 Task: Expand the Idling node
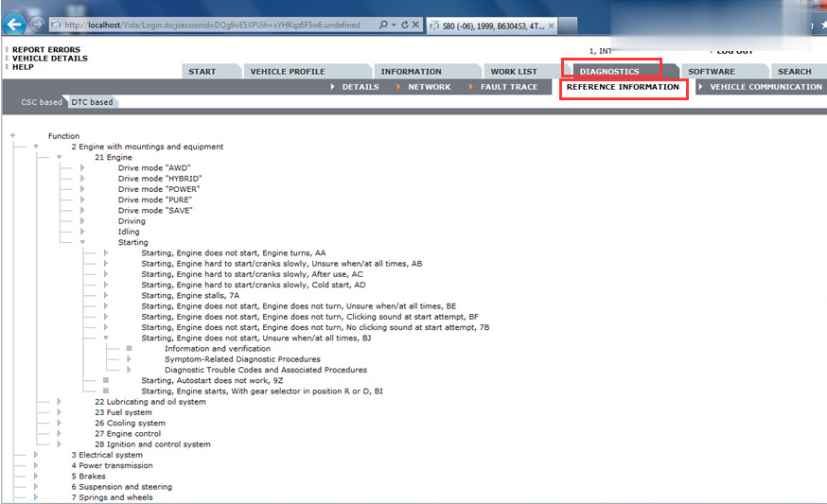82,232
